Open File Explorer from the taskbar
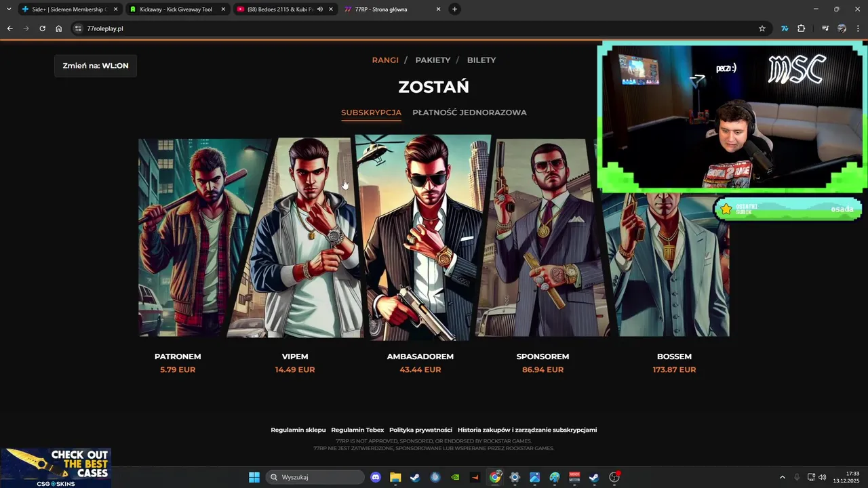This screenshot has height=488, width=868. pos(395,477)
